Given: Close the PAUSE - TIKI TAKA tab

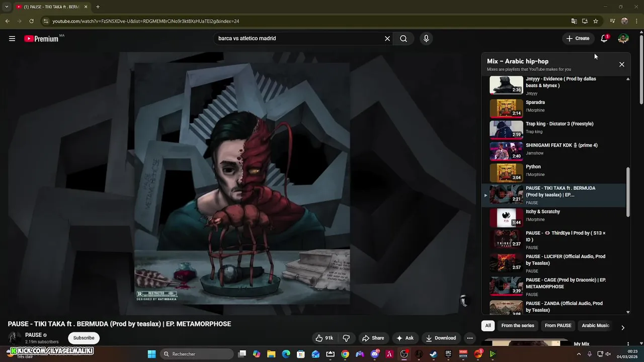Looking at the screenshot, I should click(86, 7).
